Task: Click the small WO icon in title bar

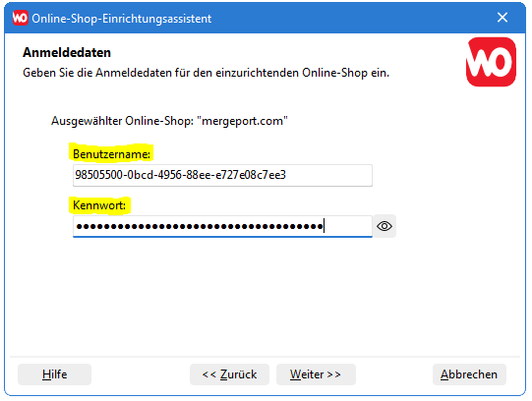Action: (20, 18)
